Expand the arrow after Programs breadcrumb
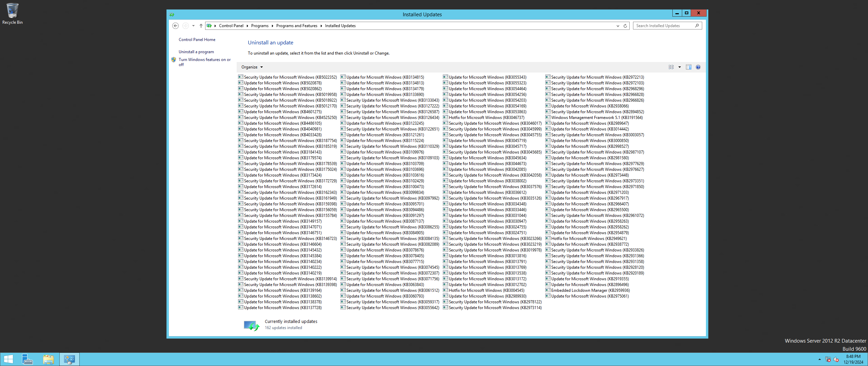Viewport: 868px width, 366px height. (272, 26)
